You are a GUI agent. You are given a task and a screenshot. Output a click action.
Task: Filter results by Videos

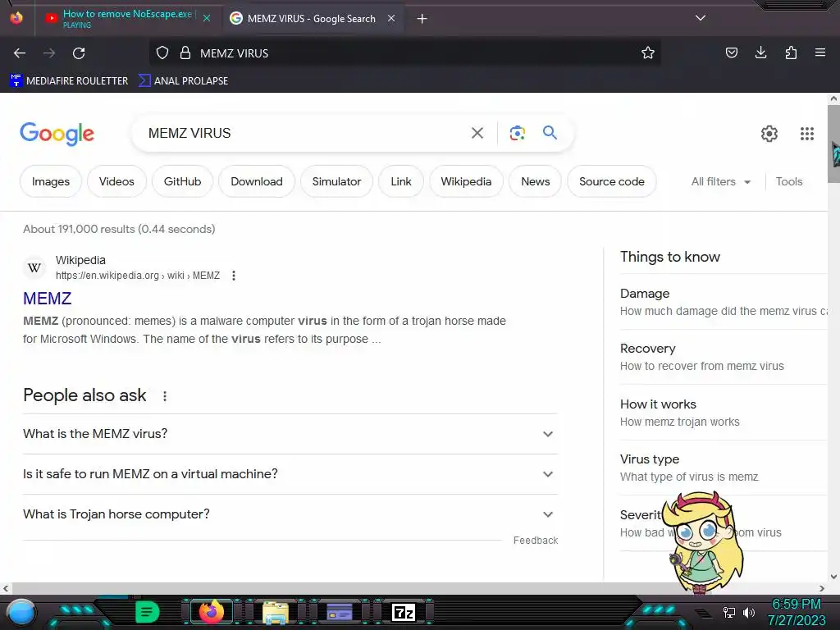point(116,181)
